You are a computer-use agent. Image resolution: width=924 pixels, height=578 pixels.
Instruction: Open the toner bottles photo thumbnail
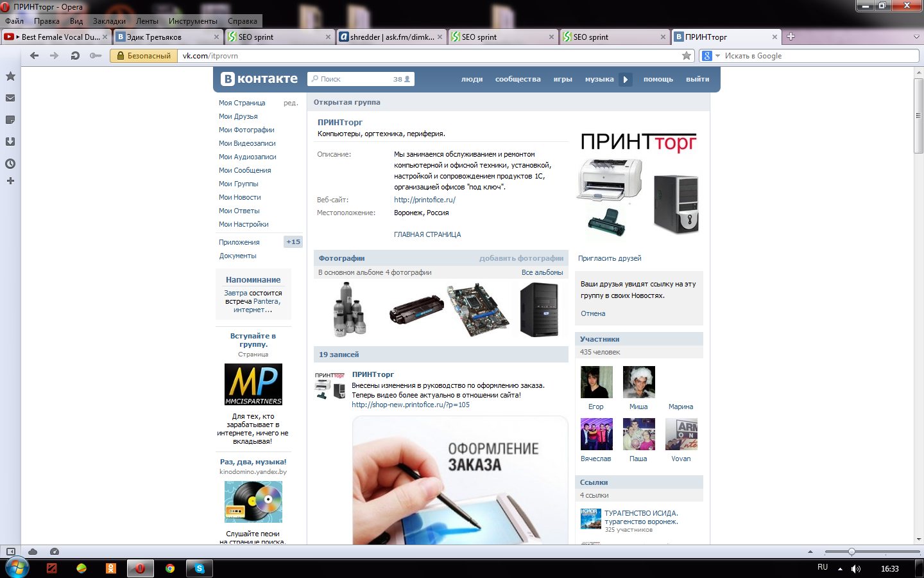350,310
